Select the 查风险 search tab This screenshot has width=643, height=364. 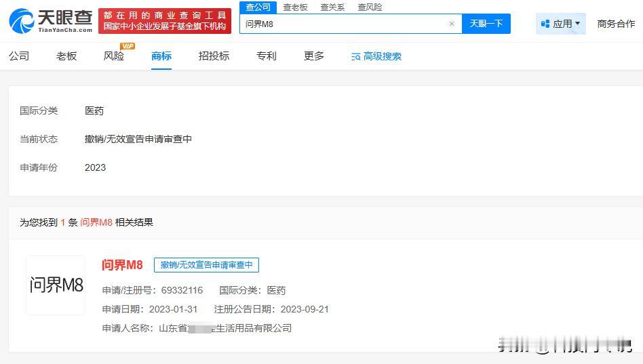click(x=370, y=7)
